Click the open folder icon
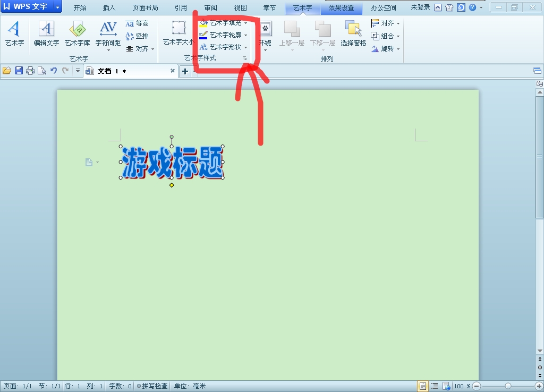The width and height of the screenshot is (544, 392). pyautogui.click(x=7, y=71)
